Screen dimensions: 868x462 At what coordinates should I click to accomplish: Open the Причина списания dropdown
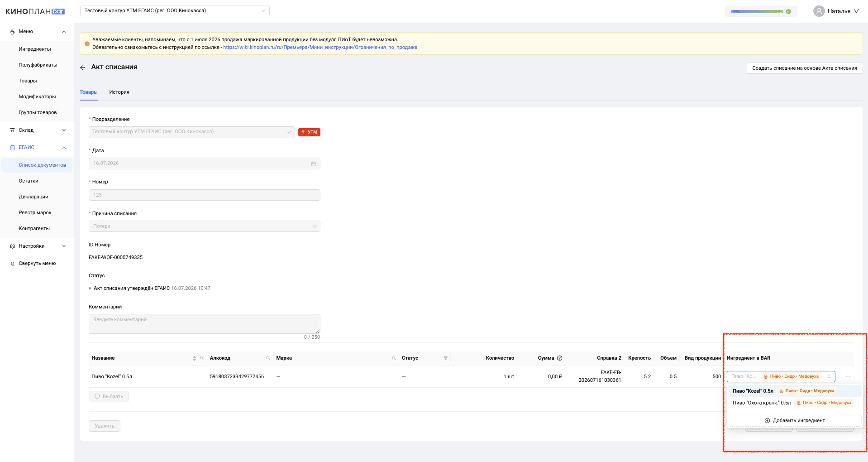tap(205, 226)
